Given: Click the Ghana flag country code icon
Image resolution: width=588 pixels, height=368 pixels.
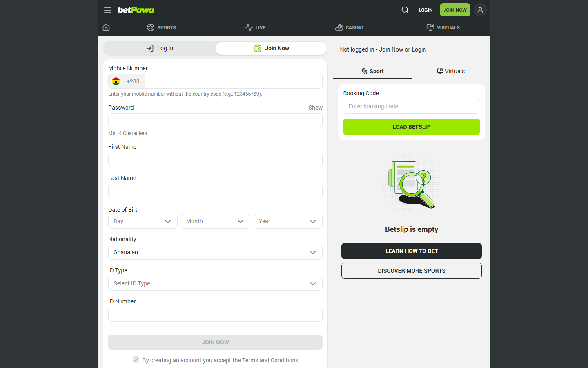Looking at the screenshot, I should (116, 81).
